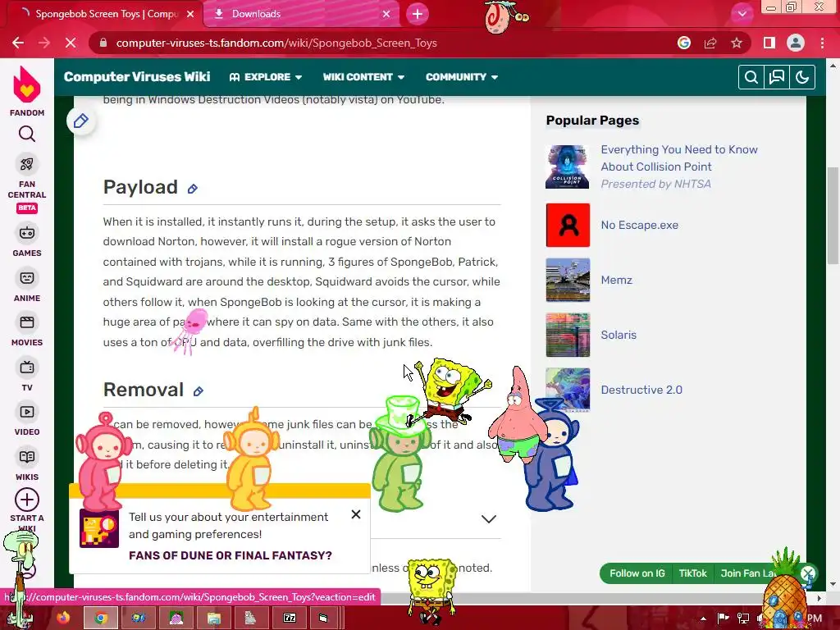The width and height of the screenshot is (840, 630).
Task: Click the Chrome taskbar icon
Action: (101, 618)
